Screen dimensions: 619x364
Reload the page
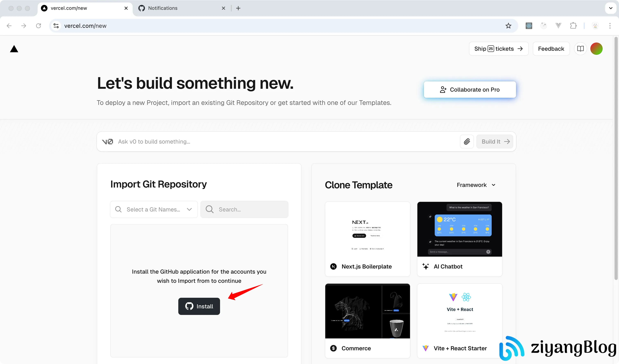click(38, 26)
